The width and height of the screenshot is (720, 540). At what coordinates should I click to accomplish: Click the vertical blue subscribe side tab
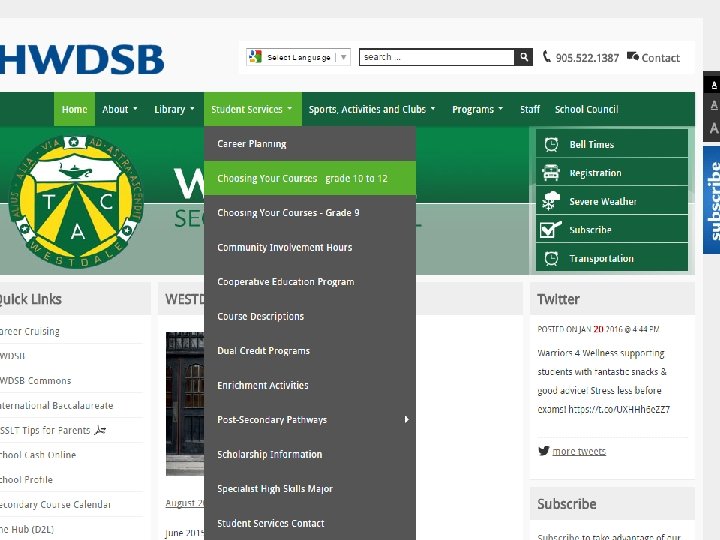pos(711,200)
